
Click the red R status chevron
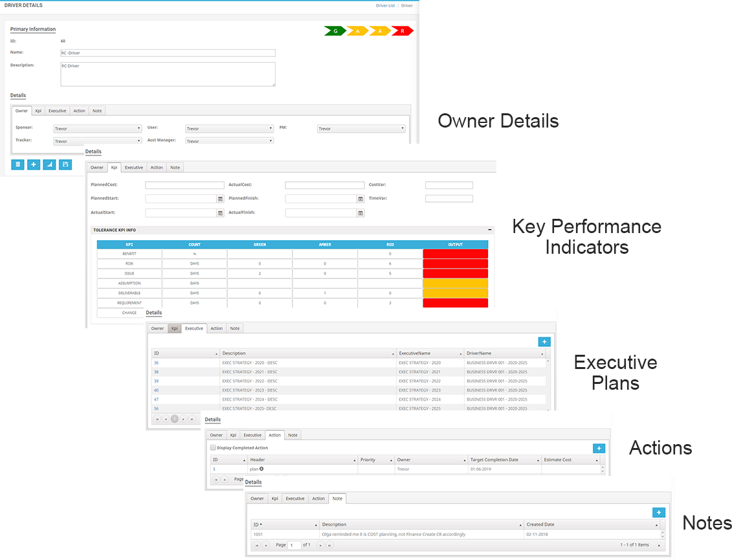click(401, 30)
